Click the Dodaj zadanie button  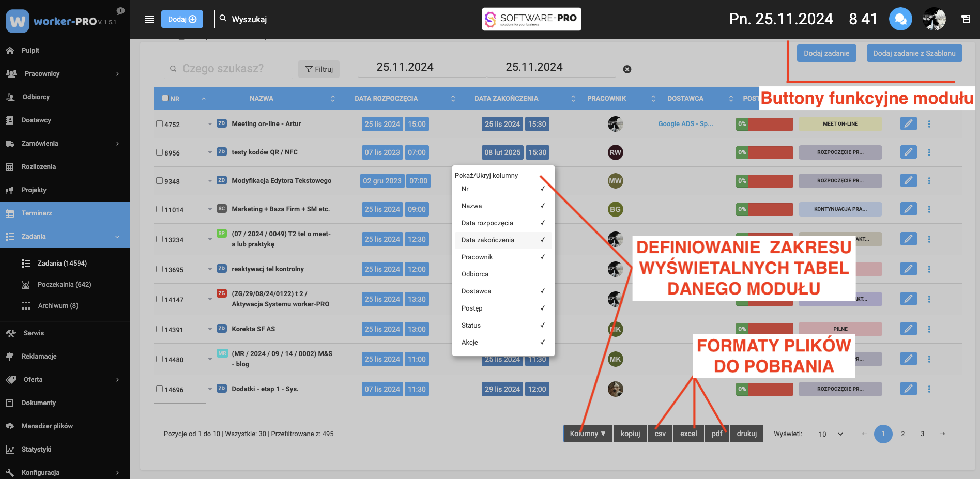tap(826, 53)
